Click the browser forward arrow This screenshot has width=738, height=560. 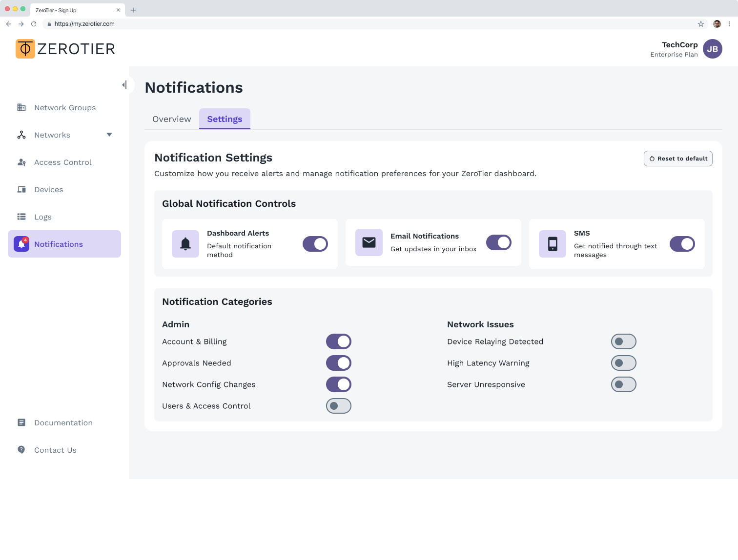coord(21,24)
